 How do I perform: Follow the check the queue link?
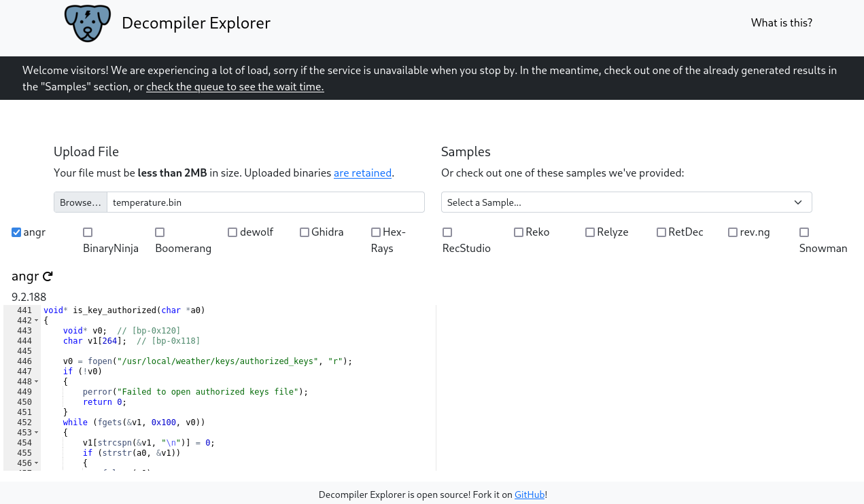pyautogui.click(x=235, y=87)
